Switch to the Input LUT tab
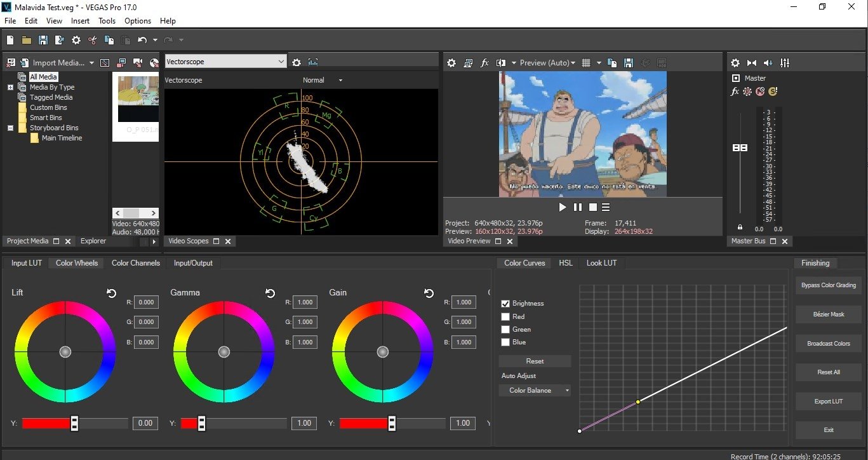 pos(27,263)
